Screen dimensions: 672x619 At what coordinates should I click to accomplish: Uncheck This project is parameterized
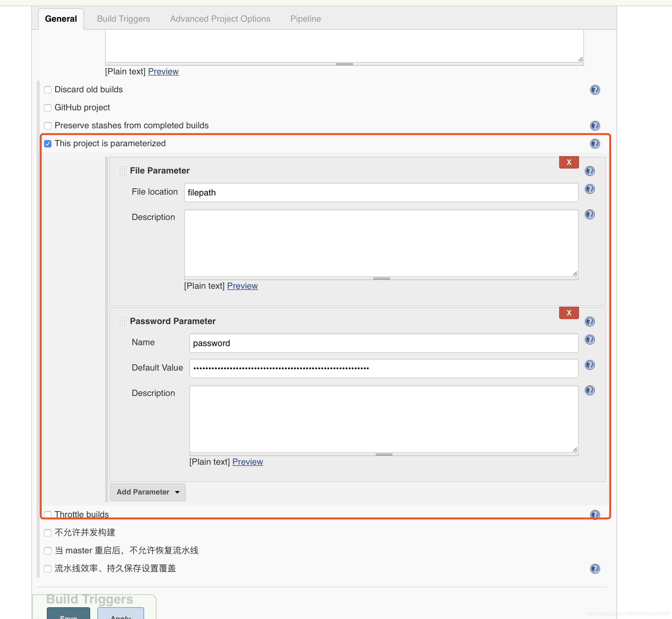48,144
